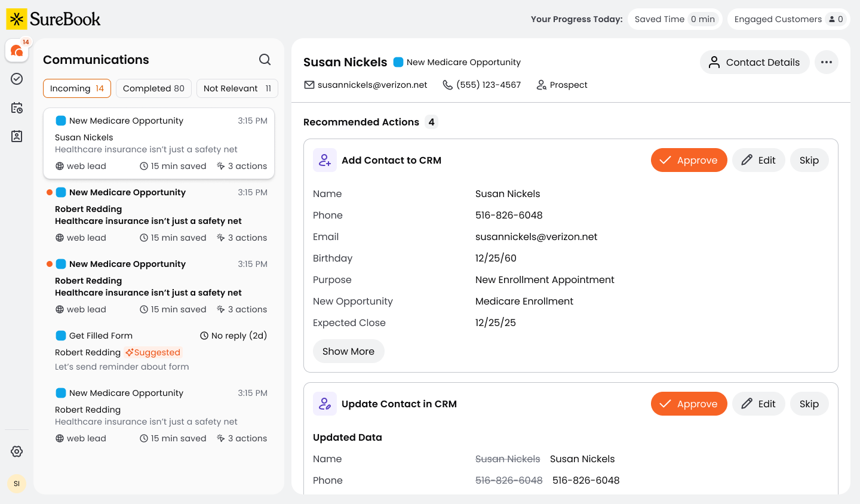
Task: Click the No reply clock icon
Action: click(204, 336)
